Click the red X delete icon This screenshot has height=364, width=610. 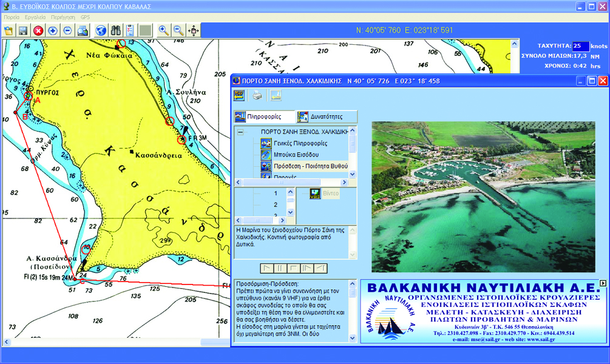tap(38, 30)
